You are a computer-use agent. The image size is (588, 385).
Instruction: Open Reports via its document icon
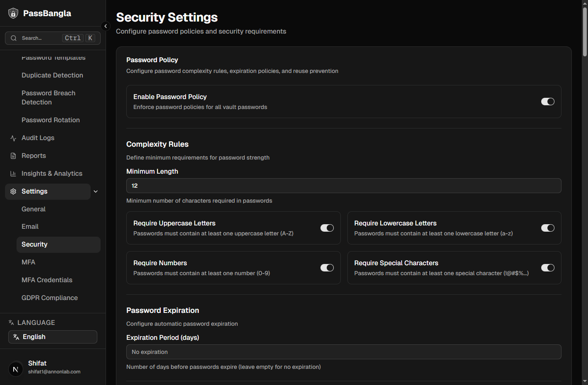click(x=12, y=155)
